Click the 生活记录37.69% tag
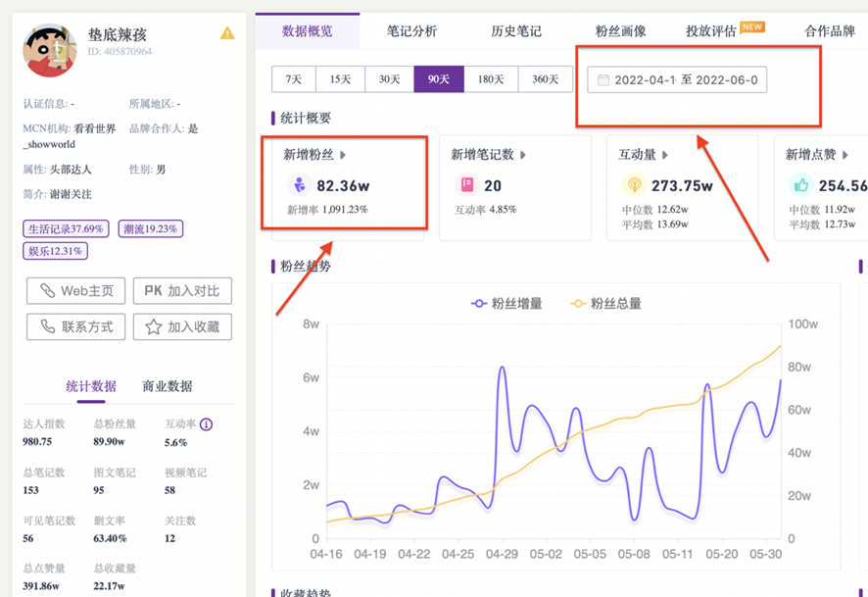 [66, 228]
